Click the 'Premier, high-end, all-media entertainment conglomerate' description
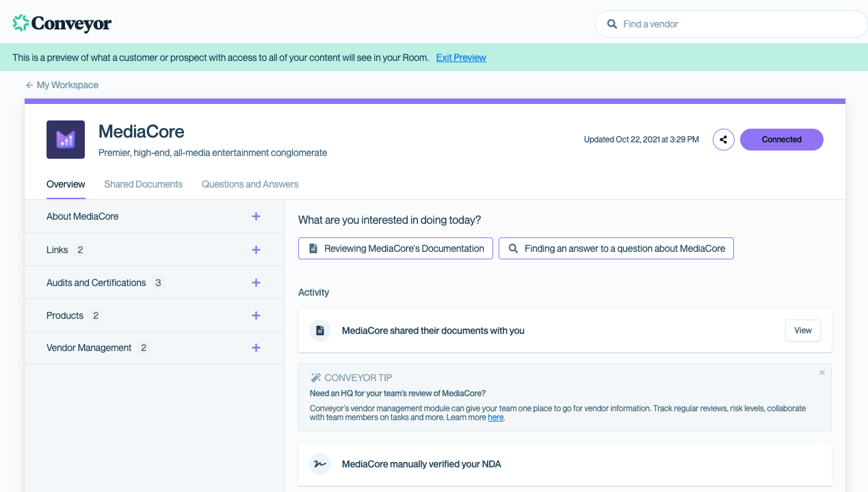868x492 pixels. pyautogui.click(x=213, y=153)
